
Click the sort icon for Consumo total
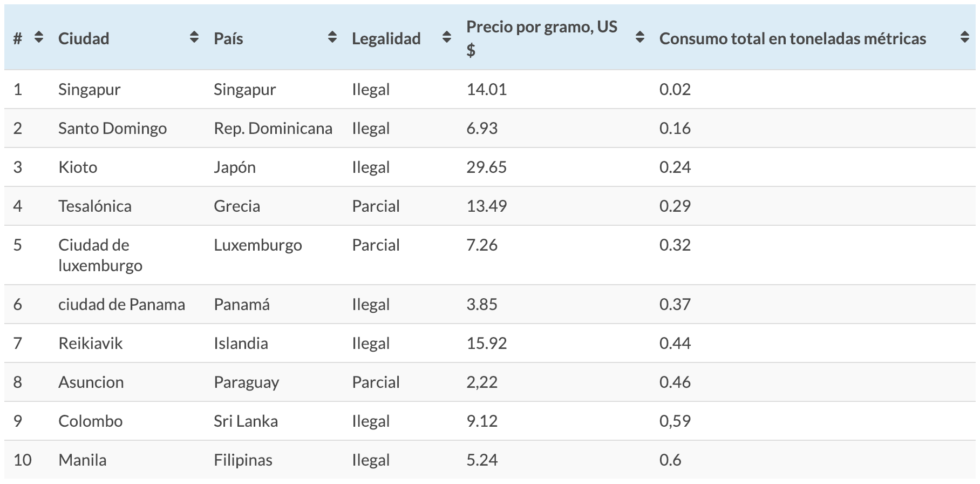[964, 38]
